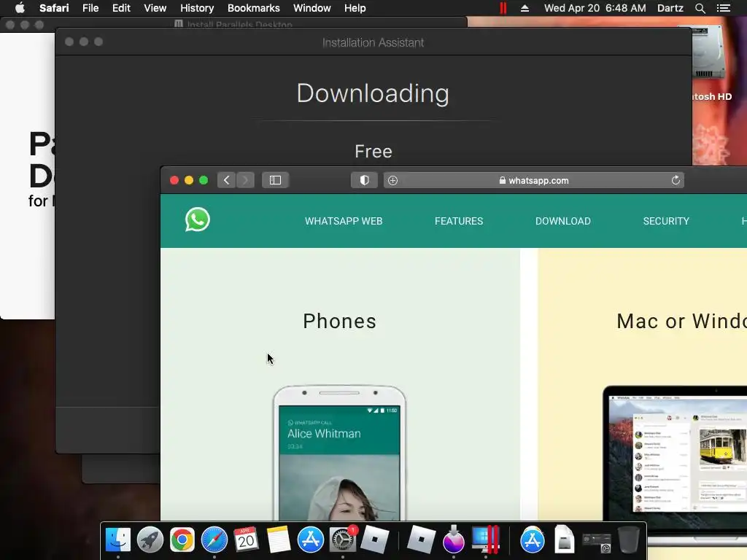
Task: Click the date and time in menu bar
Action: [x=595, y=8]
